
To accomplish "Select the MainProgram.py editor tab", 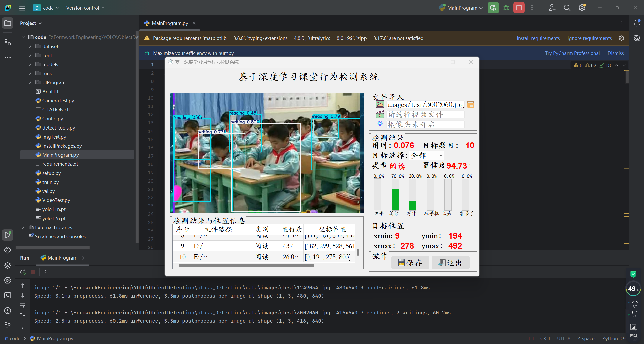I will (x=170, y=23).
